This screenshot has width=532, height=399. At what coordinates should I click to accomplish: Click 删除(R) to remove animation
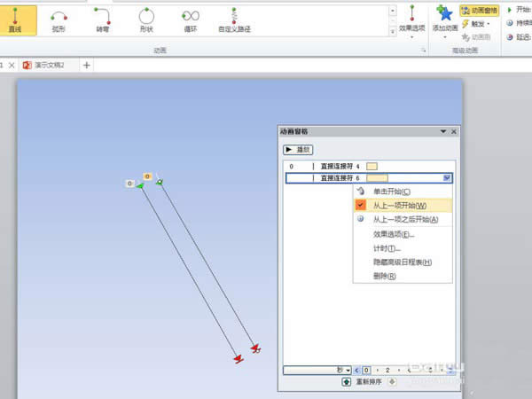tap(385, 276)
